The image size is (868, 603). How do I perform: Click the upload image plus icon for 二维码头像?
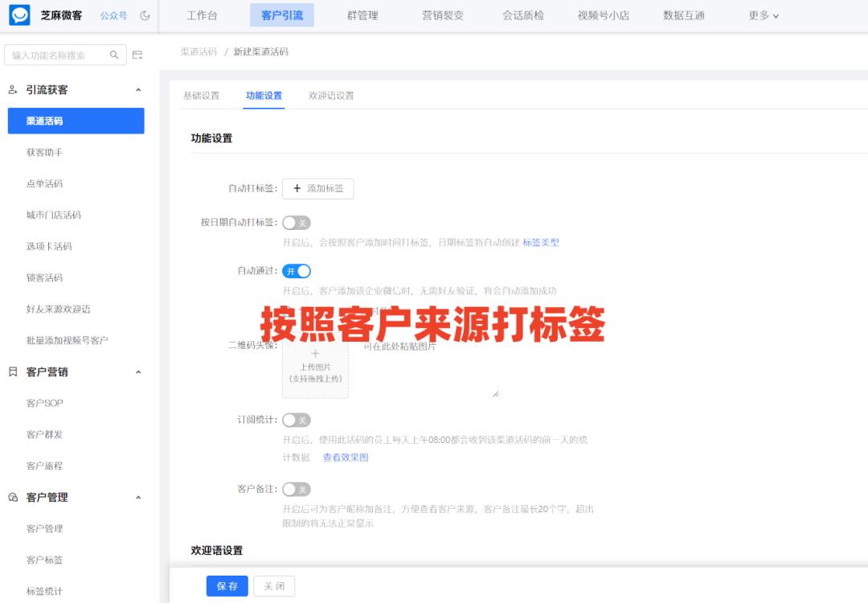[315, 353]
